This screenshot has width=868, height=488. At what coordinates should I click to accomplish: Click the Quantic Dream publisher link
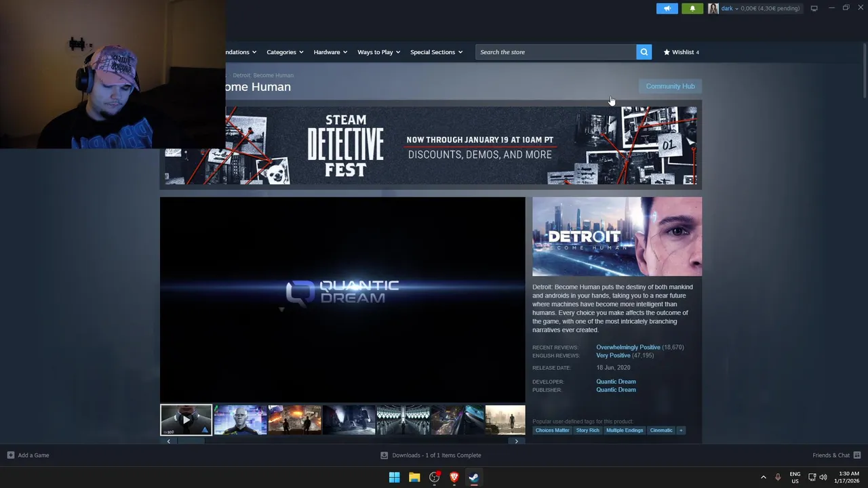click(616, 390)
